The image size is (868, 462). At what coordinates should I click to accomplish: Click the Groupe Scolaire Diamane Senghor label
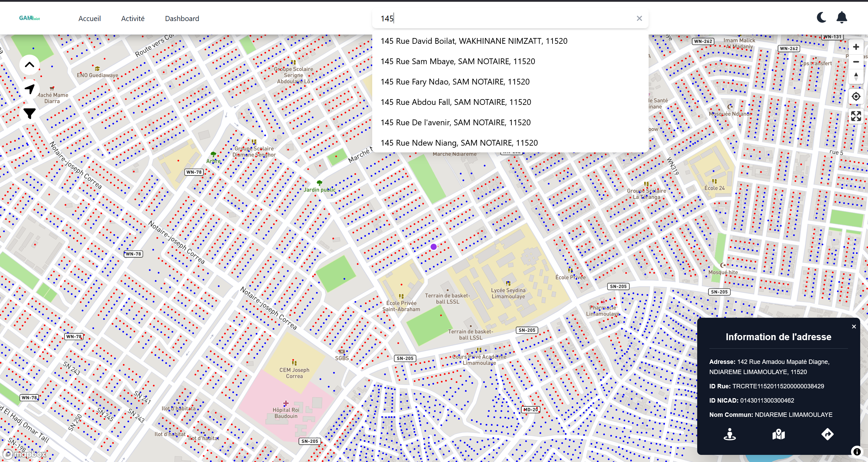(254, 152)
